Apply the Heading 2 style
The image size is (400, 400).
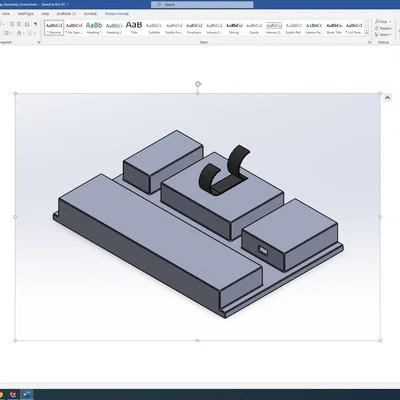click(x=114, y=28)
